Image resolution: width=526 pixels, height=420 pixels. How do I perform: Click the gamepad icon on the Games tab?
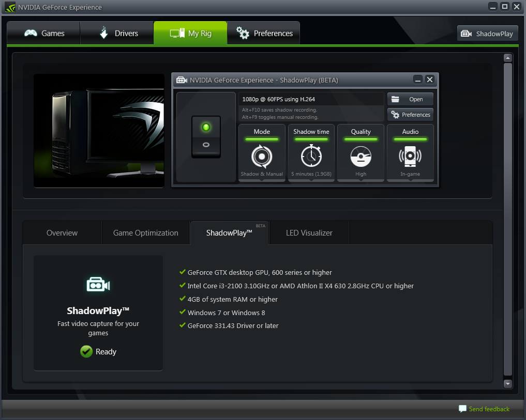(31, 33)
